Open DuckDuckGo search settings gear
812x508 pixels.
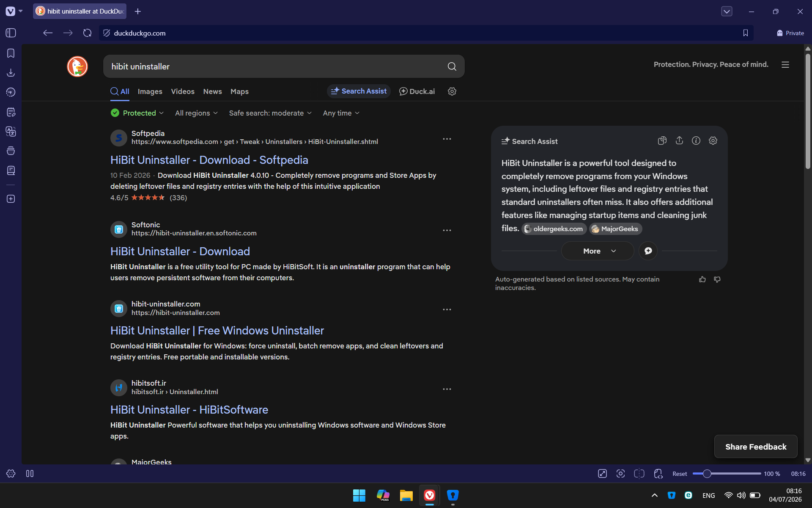(452, 91)
